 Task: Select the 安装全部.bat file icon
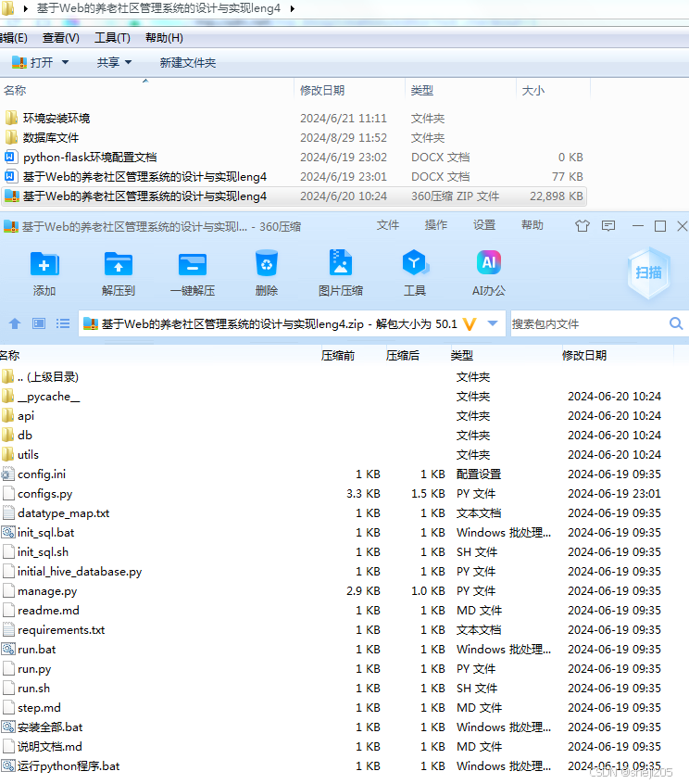pos(8,727)
